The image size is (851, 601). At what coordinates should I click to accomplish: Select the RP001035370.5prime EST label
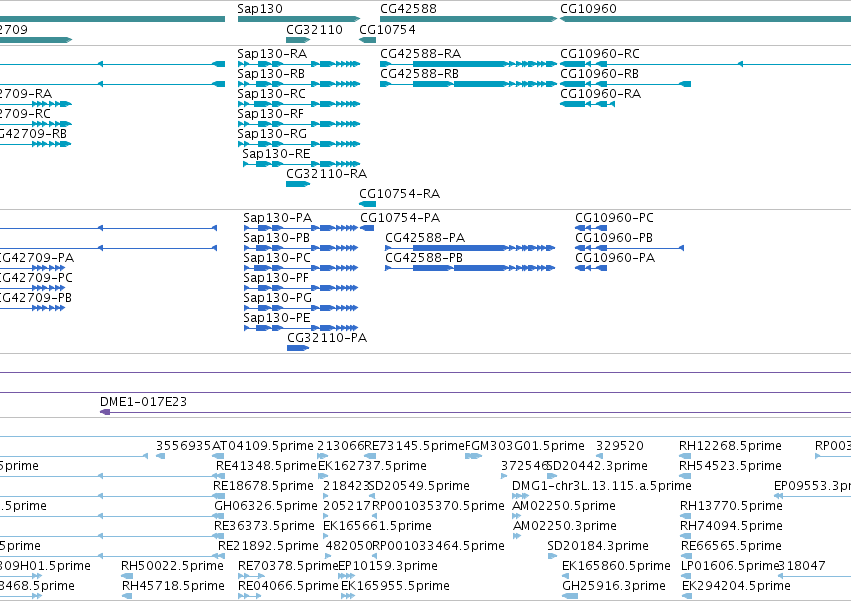pos(438,506)
